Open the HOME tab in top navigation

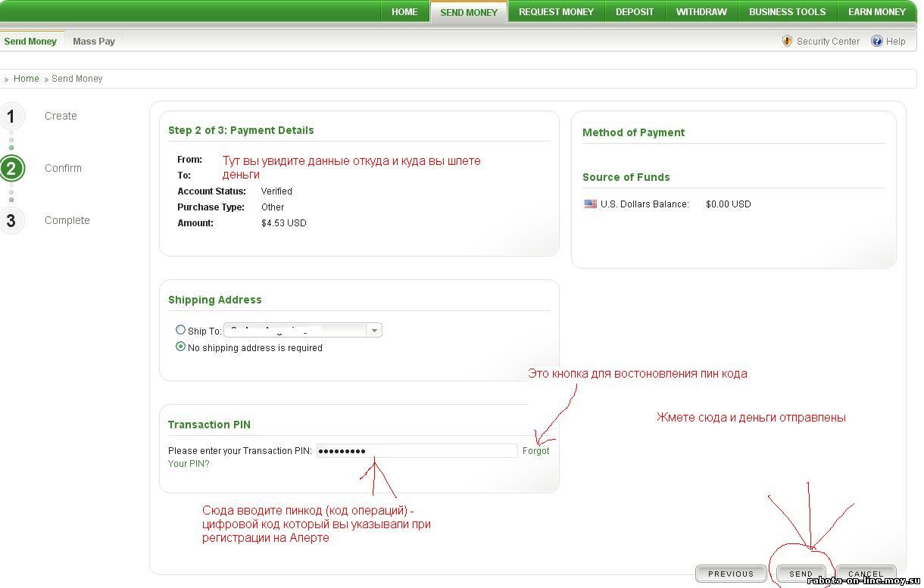pos(404,12)
